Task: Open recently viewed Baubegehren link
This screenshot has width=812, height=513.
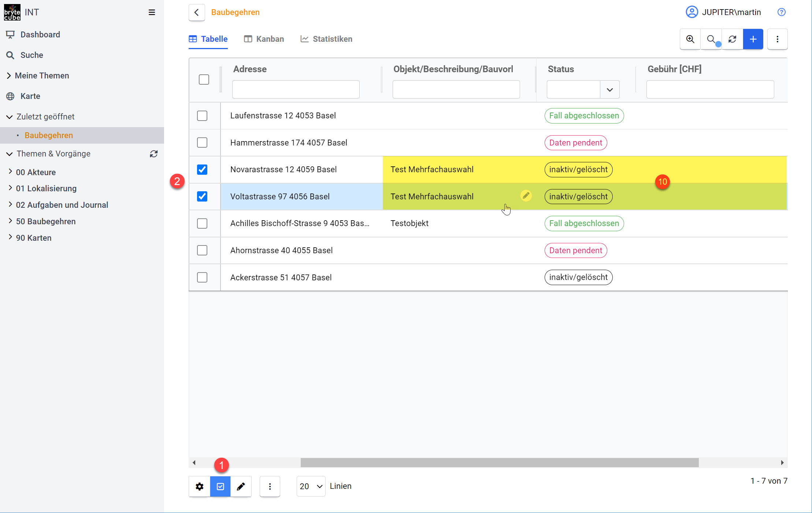Action: 49,135
